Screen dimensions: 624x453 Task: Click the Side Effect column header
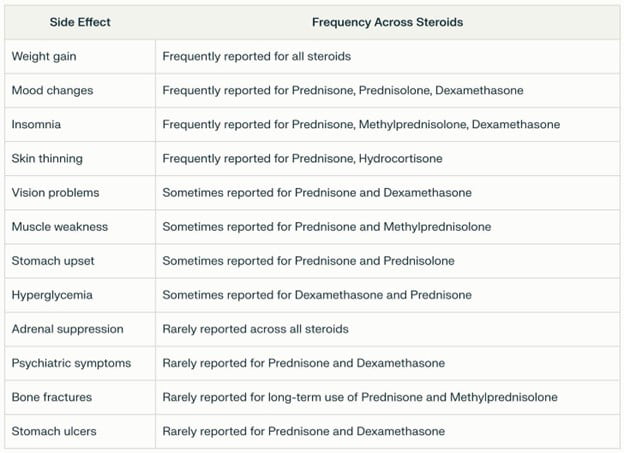pyautogui.click(x=80, y=22)
